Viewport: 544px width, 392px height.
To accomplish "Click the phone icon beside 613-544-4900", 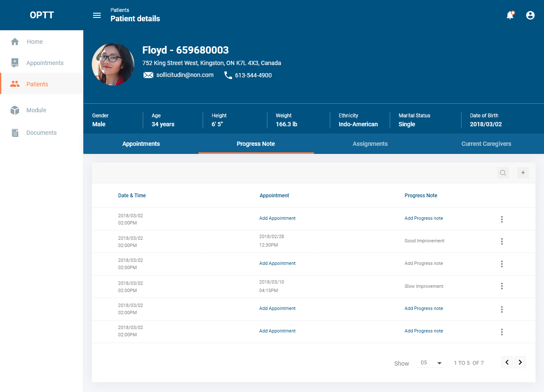I will [228, 75].
